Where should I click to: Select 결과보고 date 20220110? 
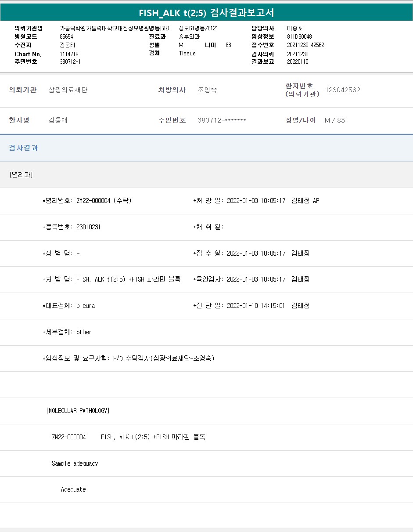(x=298, y=62)
